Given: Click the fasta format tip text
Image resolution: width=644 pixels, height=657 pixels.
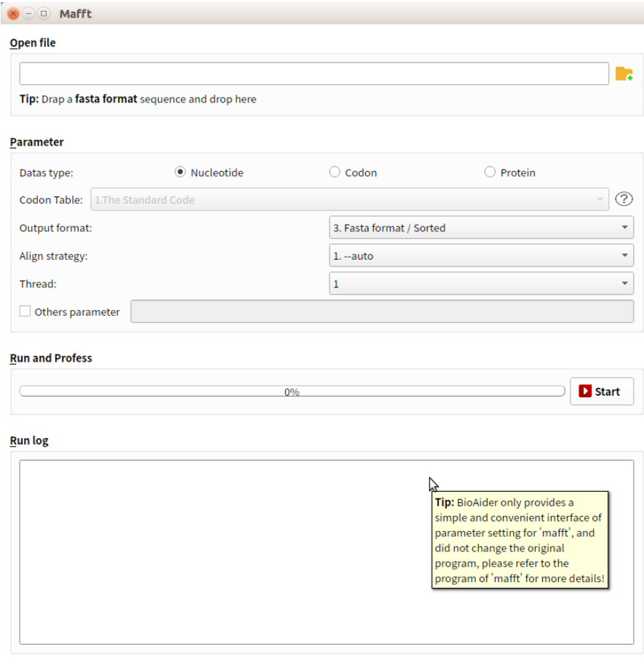Looking at the screenshot, I should click(138, 99).
